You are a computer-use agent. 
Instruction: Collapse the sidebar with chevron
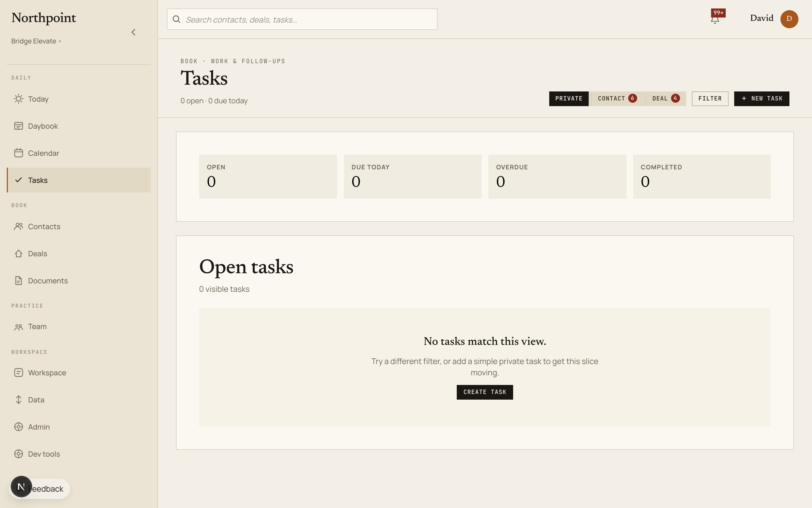click(134, 32)
